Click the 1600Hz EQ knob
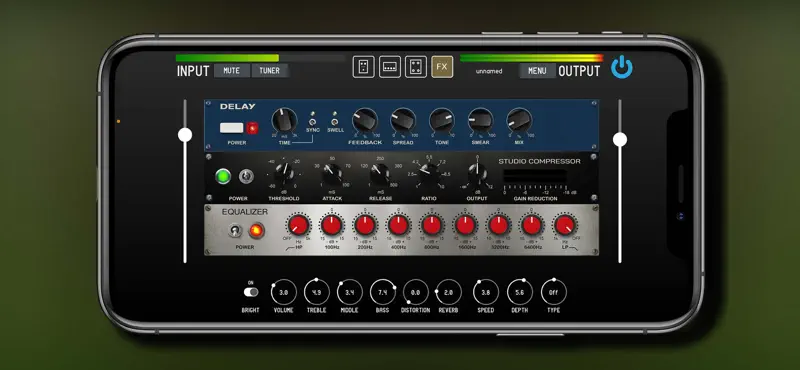The height and width of the screenshot is (370, 800). (x=465, y=225)
